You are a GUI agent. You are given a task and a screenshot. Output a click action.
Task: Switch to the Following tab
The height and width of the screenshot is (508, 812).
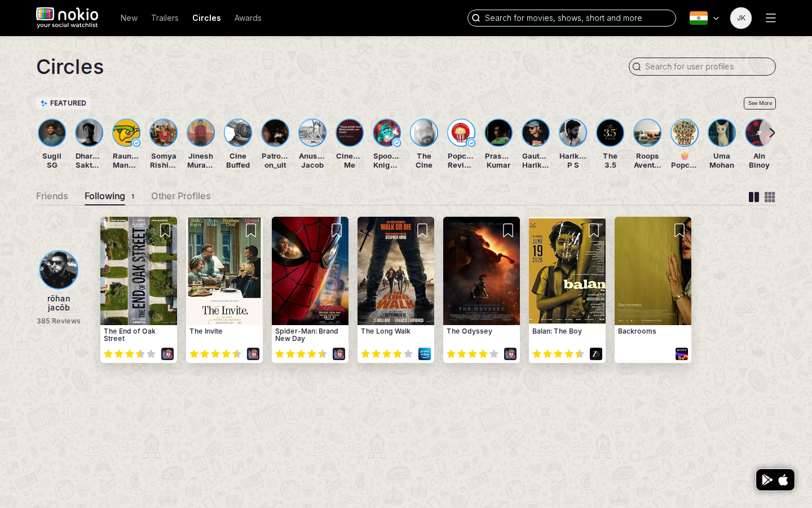pyautogui.click(x=105, y=196)
